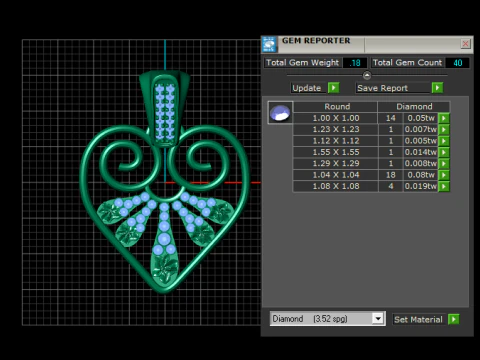Click the green arrow for 1.23 X 1.23 row
Screen dimensions: 480x360
pos(444,129)
